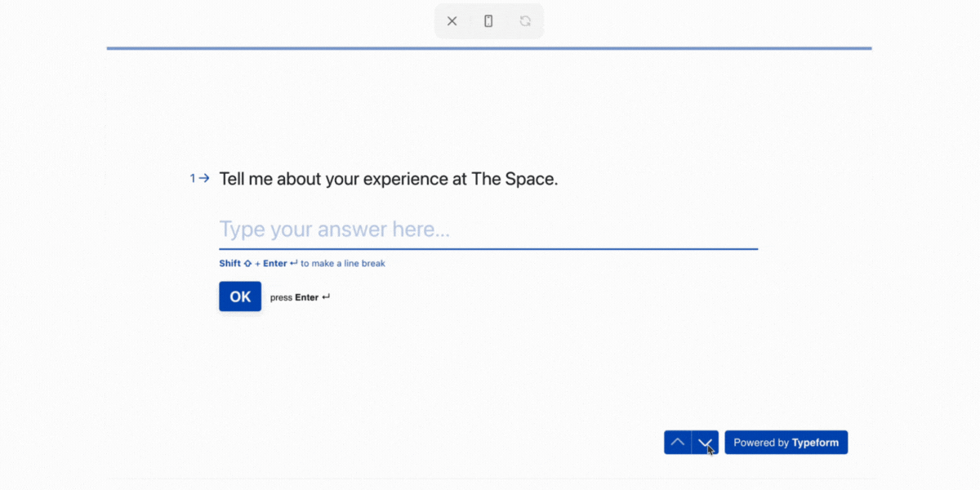Click the Shift key symbol in hint
This screenshot has height=490, width=980.
(x=247, y=264)
